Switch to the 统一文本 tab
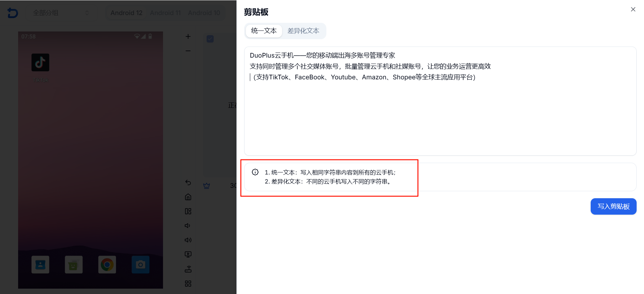644x294 pixels. coord(264,31)
